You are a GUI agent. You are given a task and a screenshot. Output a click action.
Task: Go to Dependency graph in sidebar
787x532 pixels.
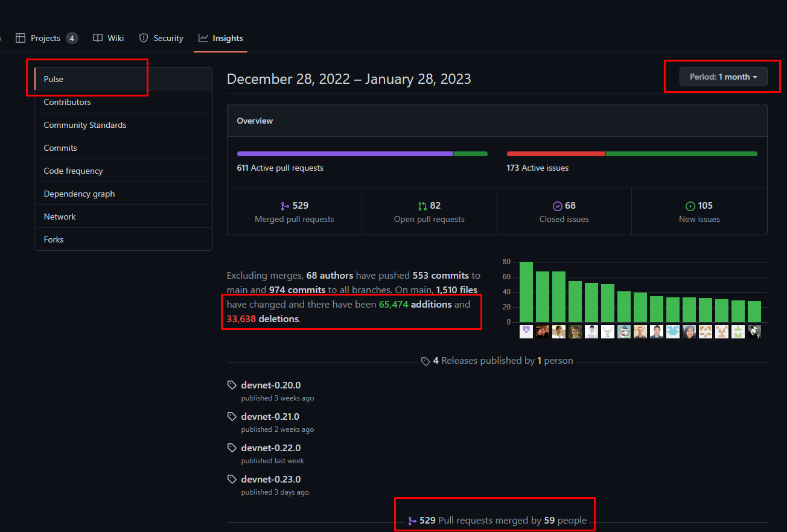79,194
